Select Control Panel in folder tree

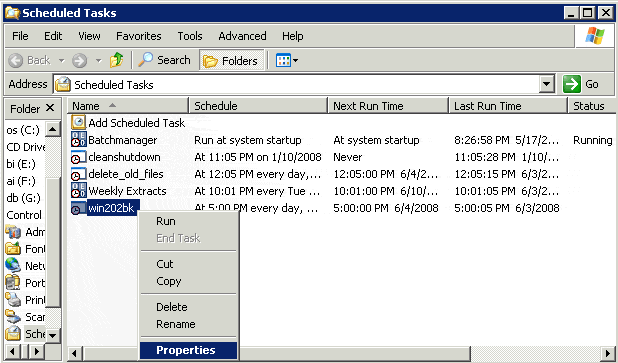24,215
